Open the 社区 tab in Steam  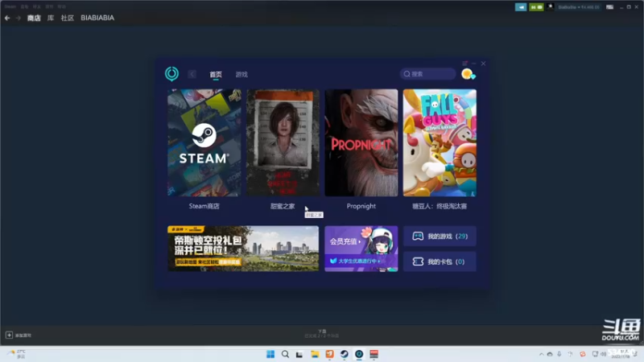click(x=68, y=18)
